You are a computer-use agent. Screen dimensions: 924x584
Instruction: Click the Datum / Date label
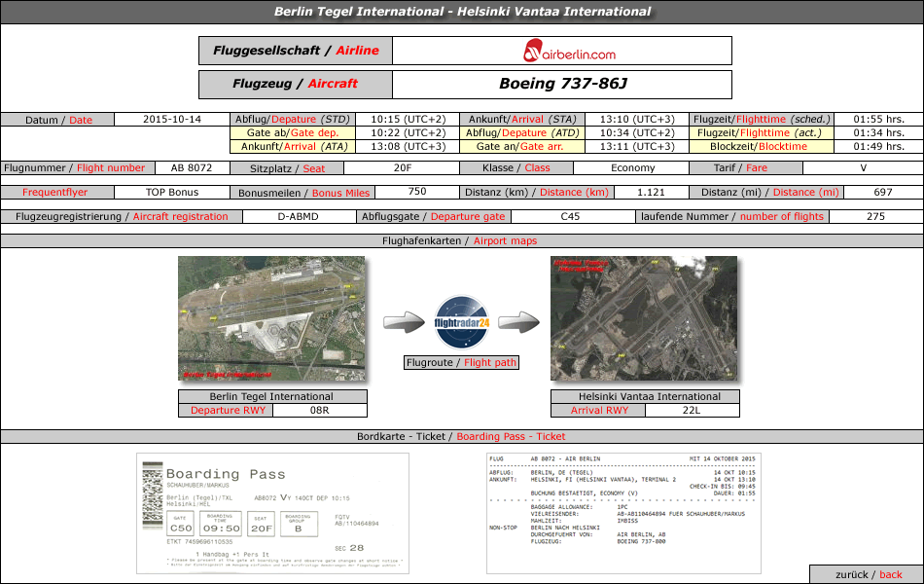click(x=58, y=120)
